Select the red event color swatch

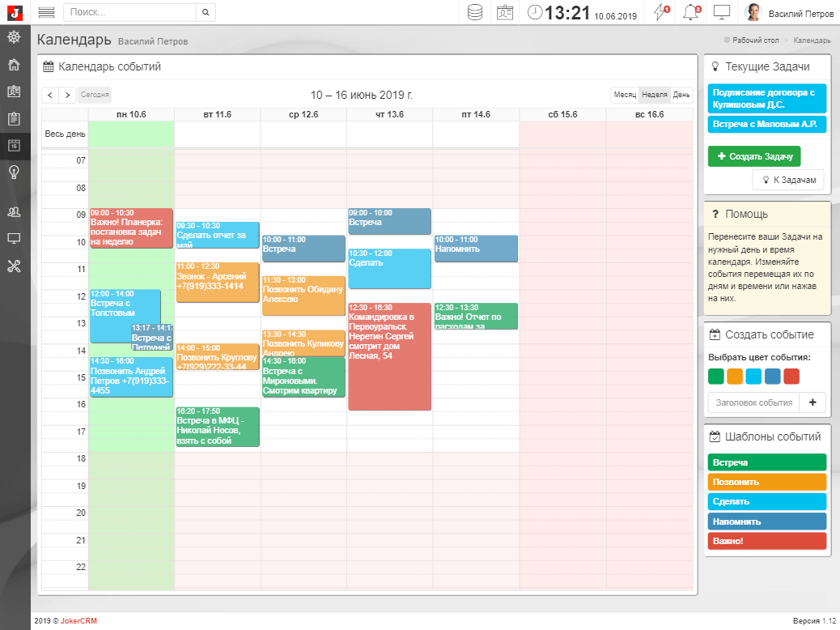[x=791, y=377]
